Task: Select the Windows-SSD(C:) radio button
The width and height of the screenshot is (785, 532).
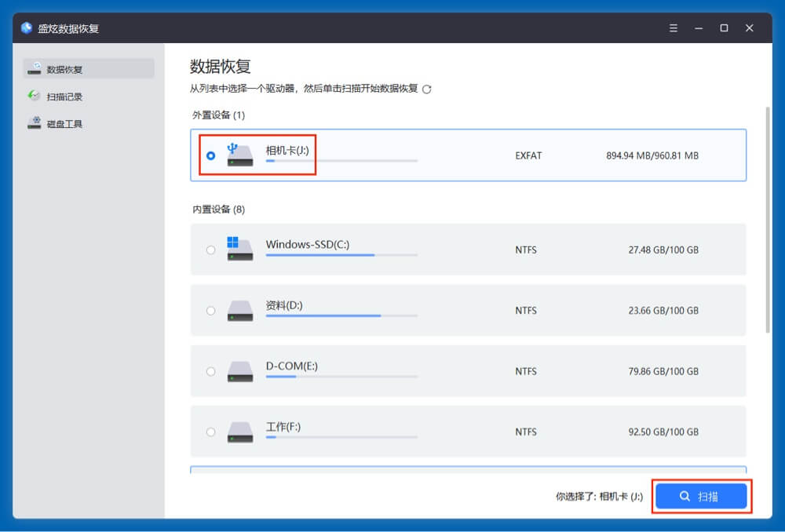Action: (x=210, y=250)
